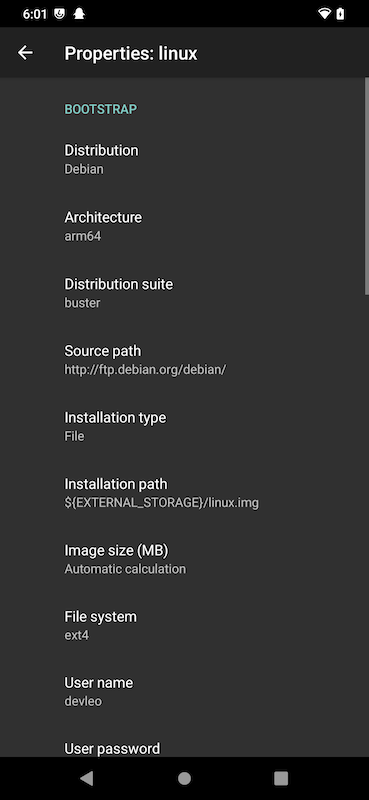Tap the Wi-Fi status icon
The image size is (369, 800).
point(324,14)
